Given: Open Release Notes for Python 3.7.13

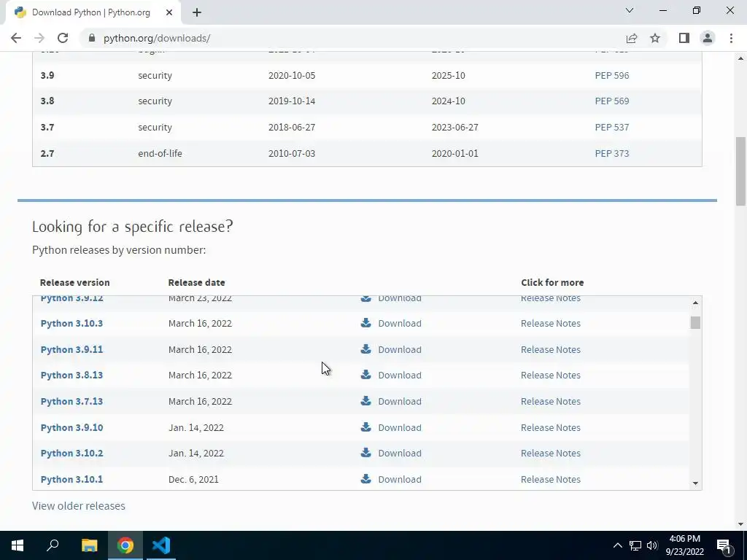Looking at the screenshot, I should tap(551, 402).
